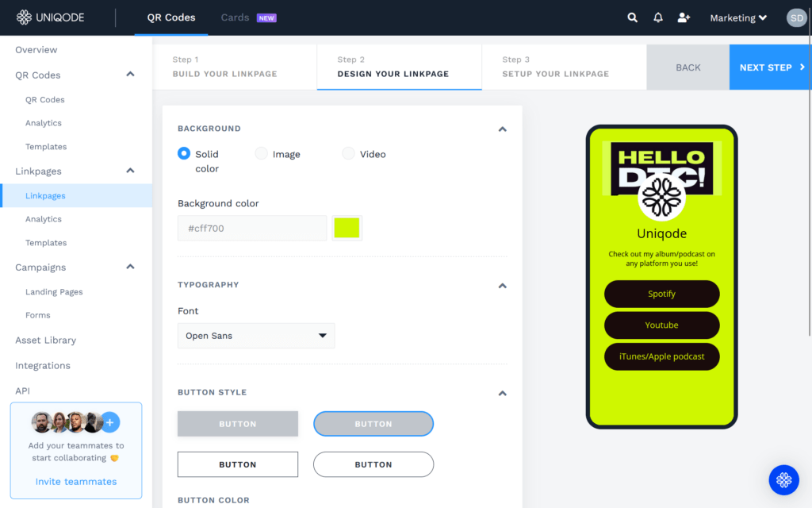Click the add-user icon in the header
The height and width of the screenshot is (508, 812).
tap(684, 17)
